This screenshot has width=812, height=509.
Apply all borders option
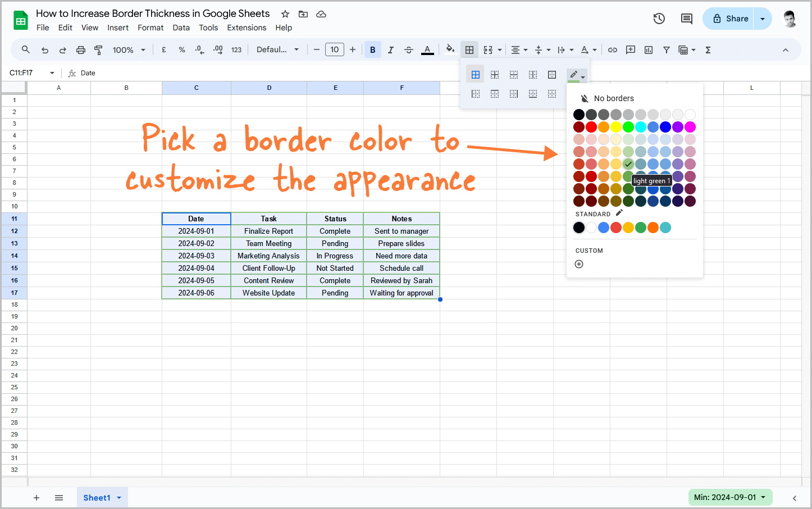(x=476, y=75)
